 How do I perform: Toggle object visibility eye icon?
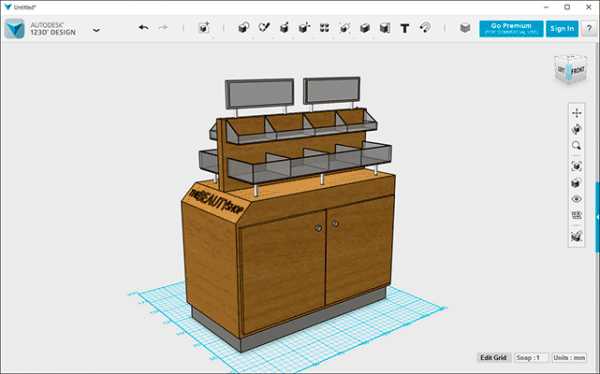pos(577,199)
